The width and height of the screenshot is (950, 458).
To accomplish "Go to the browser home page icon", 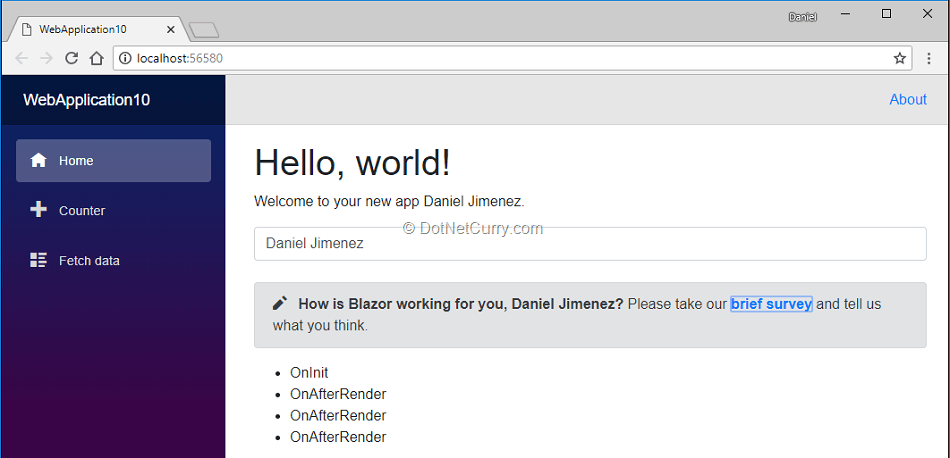I will point(96,58).
